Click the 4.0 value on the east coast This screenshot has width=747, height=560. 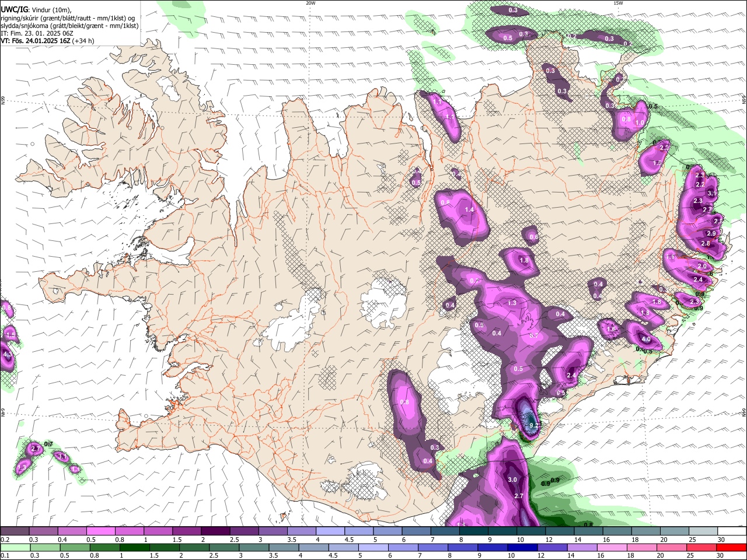[645, 339]
